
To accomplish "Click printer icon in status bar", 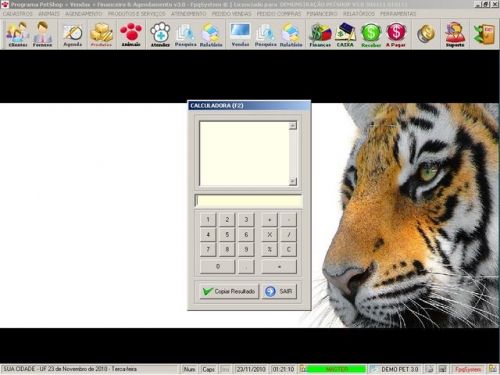I will [x=430, y=369].
